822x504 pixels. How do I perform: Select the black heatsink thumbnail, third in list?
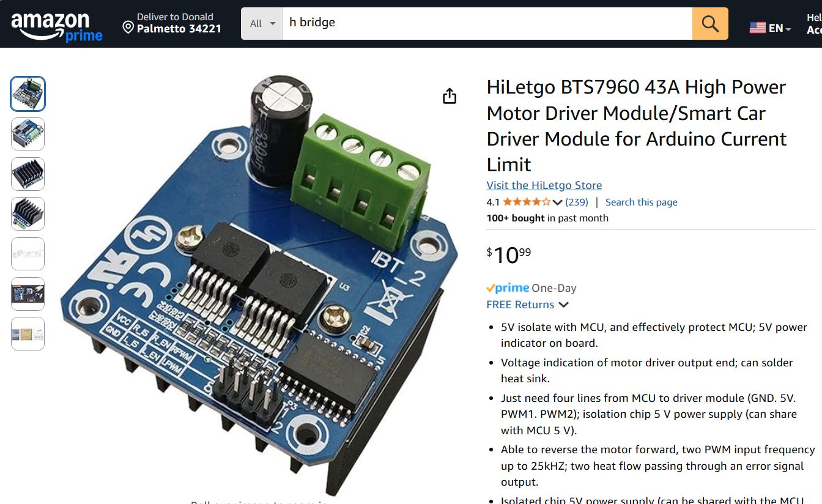pos(28,174)
